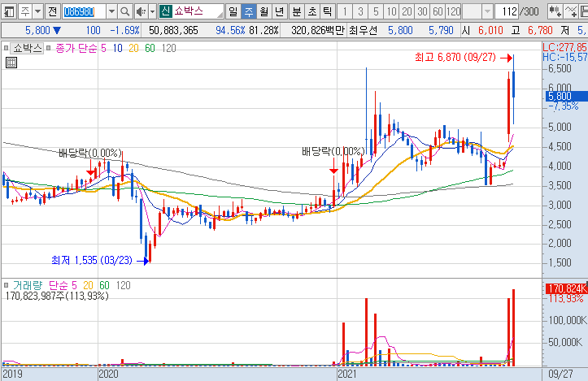Click the data table grid icon in chart

11,63
